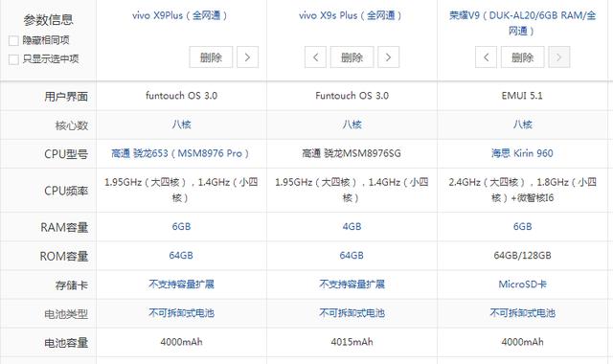Move vivo X9Plus column right with arrow
The height and width of the screenshot is (364, 613).
(x=247, y=57)
